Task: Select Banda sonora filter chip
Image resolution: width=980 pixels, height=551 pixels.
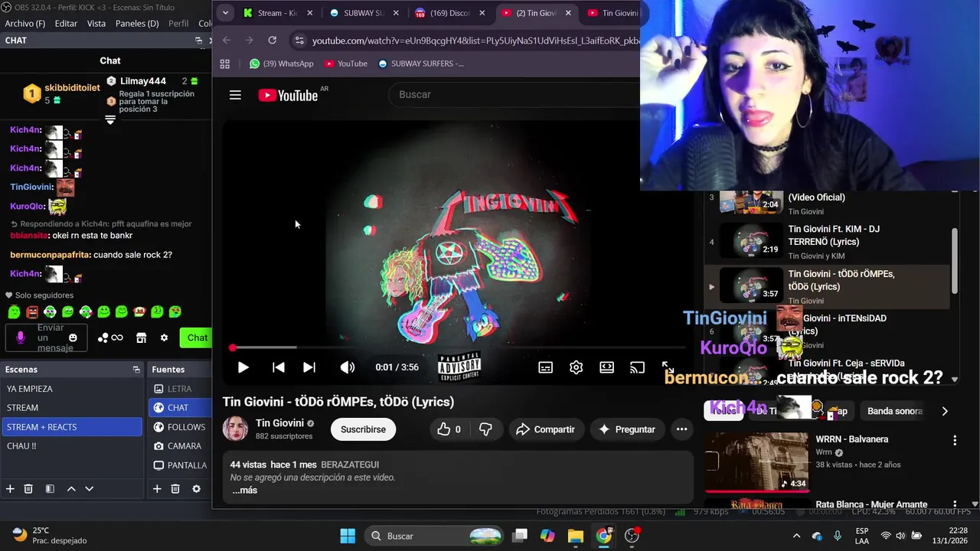Action: coord(894,411)
